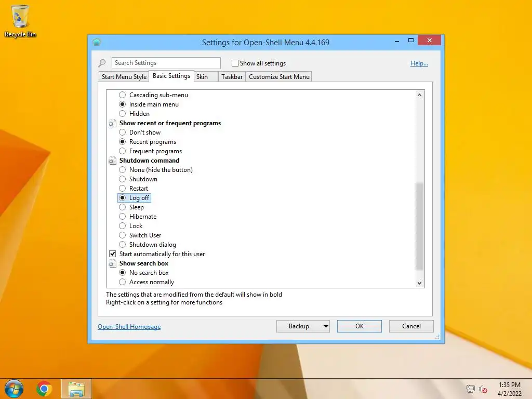Click the scroll up arrow in settings list
The width and height of the screenshot is (532, 399).
pyautogui.click(x=420, y=96)
